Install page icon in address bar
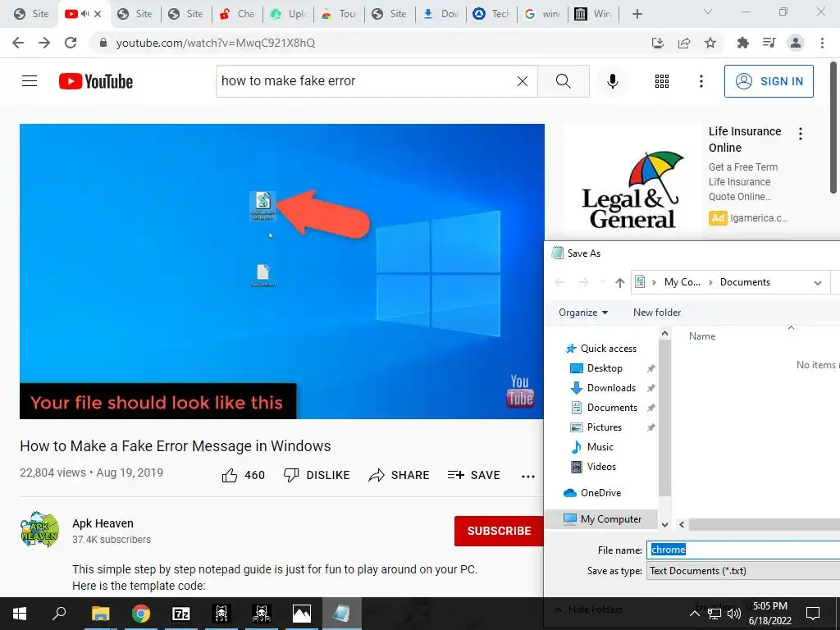Screen dimensions: 840x630 [658, 43]
